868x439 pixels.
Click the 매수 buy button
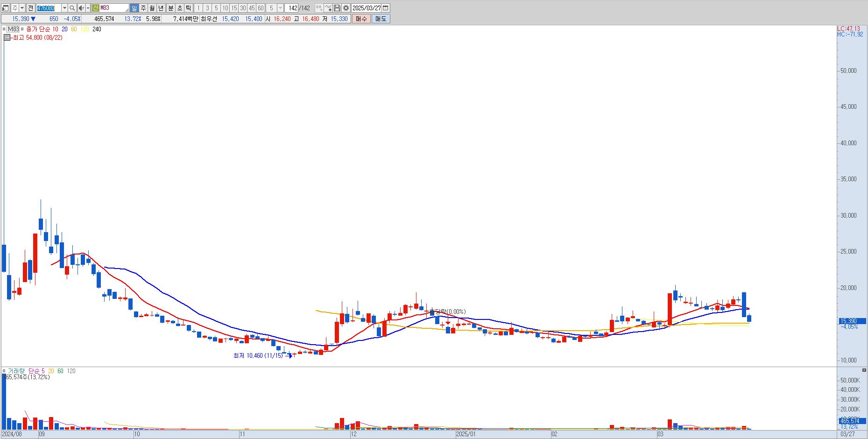[x=361, y=19]
